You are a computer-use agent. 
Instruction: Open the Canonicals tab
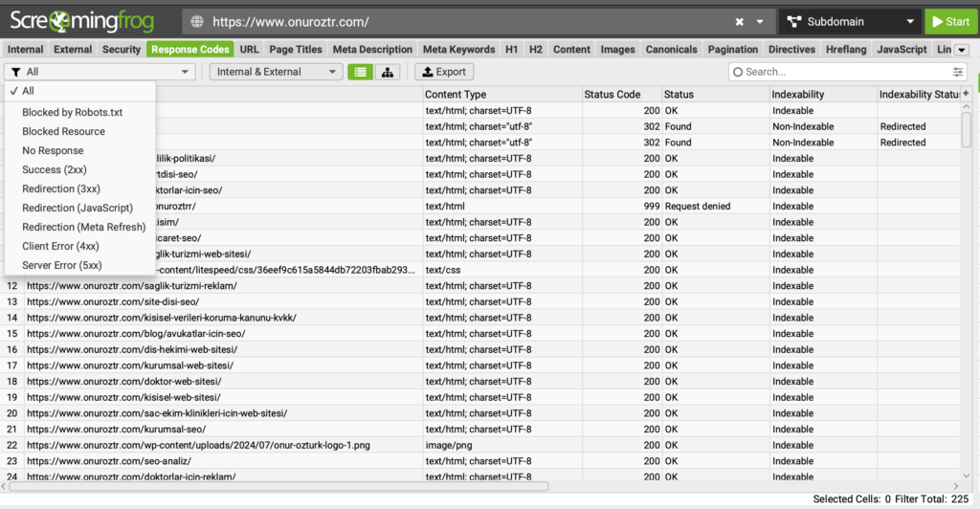point(671,50)
